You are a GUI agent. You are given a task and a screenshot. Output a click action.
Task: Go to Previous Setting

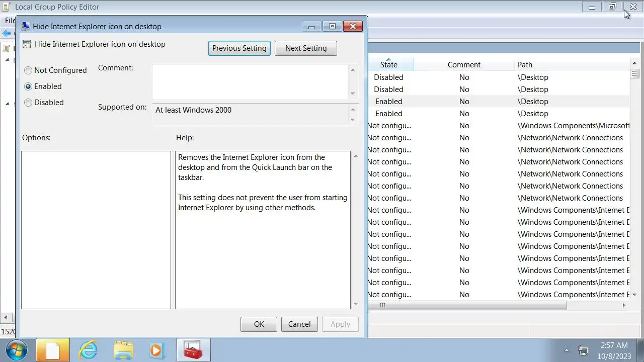tap(239, 48)
